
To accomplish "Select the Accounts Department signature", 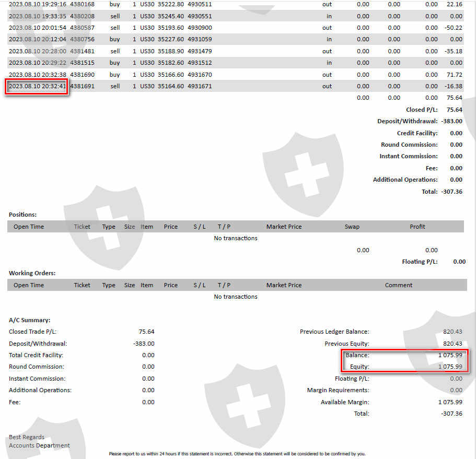I will (x=40, y=445).
